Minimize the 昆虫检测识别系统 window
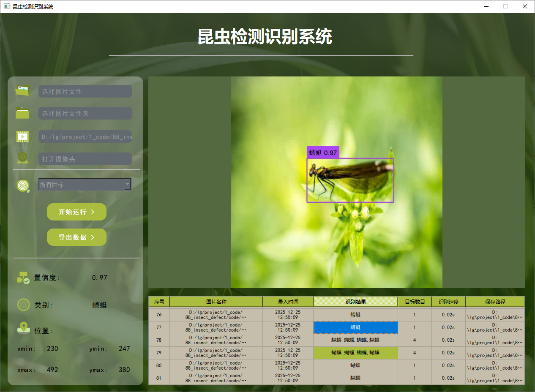This screenshot has height=392, width=535. (x=486, y=6)
